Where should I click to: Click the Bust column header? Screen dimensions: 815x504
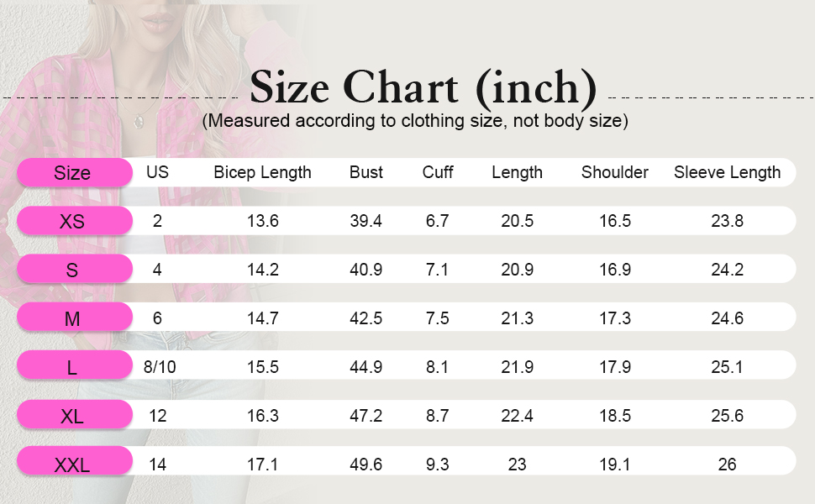[x=366, y=172]
